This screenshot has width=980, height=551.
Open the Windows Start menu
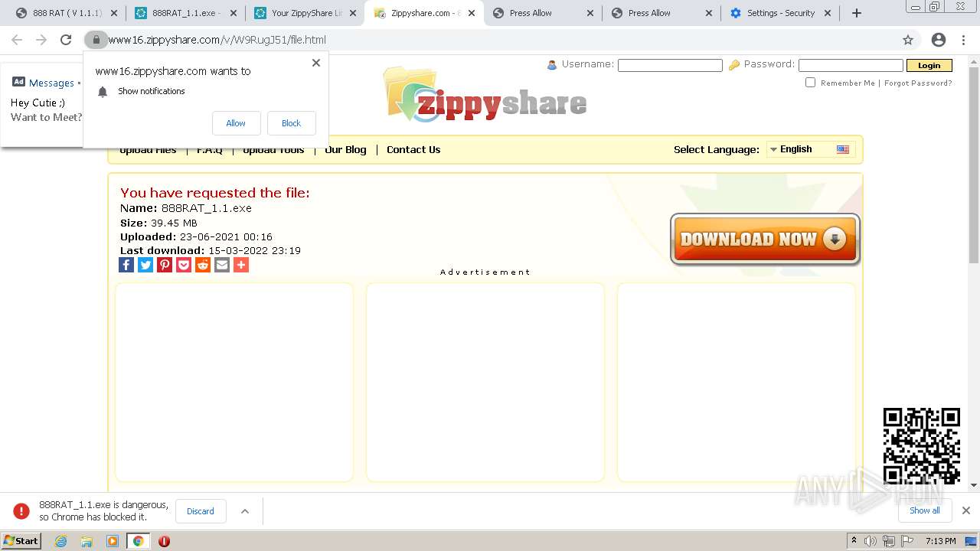(x=21, y=541)
